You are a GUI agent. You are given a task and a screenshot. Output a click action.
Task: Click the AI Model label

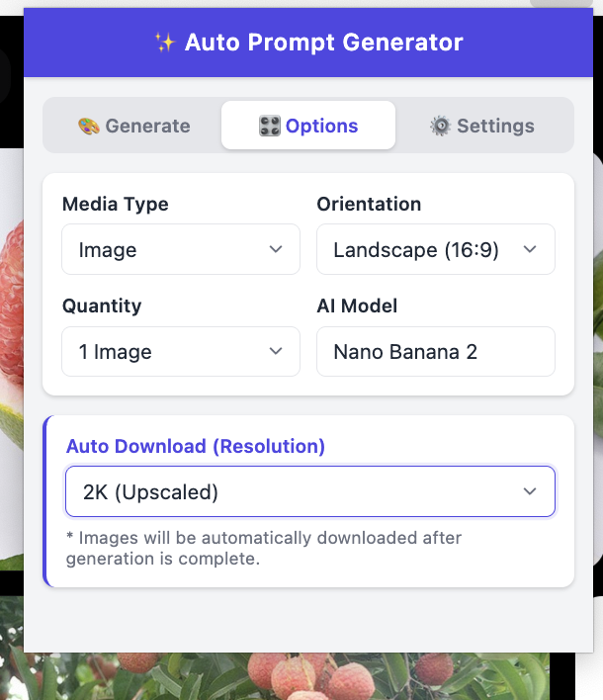pyautogui.click(x=357, y=306)
